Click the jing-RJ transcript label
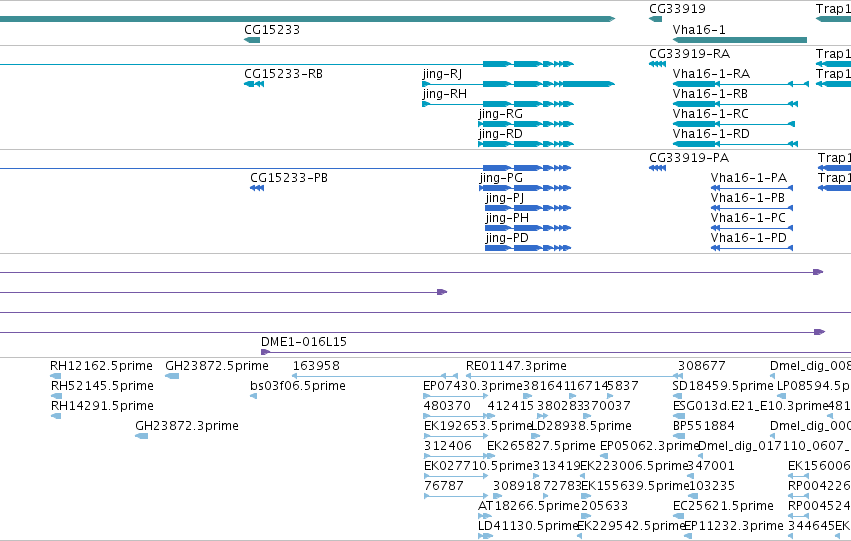Screen dimensions: 851x541 pos(442,74)
